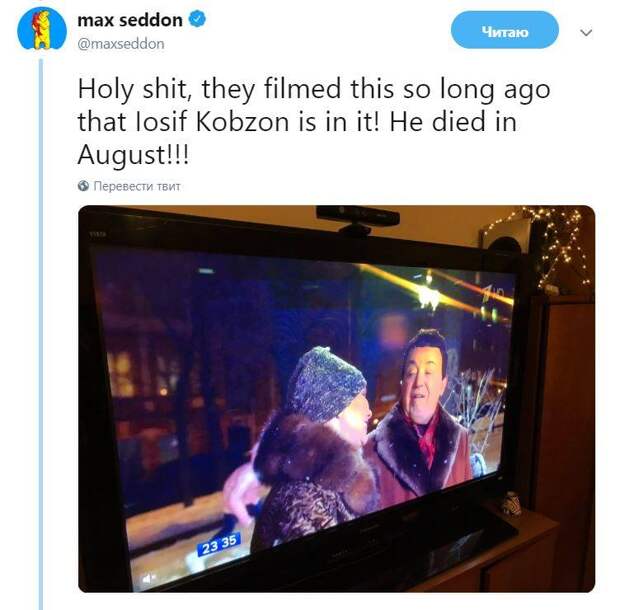The width and height of the screenshot is (620, 610).
Task: Open the max seddon display name
Action: tap(130, 20)
